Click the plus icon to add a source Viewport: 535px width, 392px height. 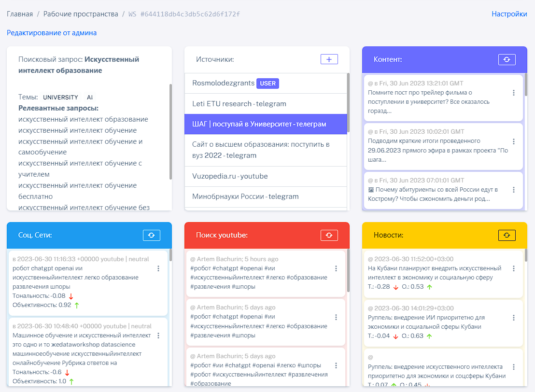coord(329,59)
